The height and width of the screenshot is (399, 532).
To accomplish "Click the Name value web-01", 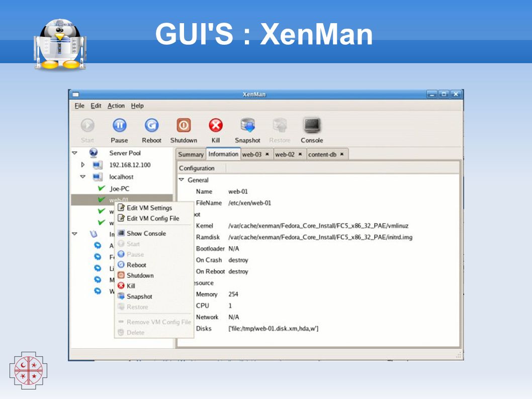I will pos(238,192).
